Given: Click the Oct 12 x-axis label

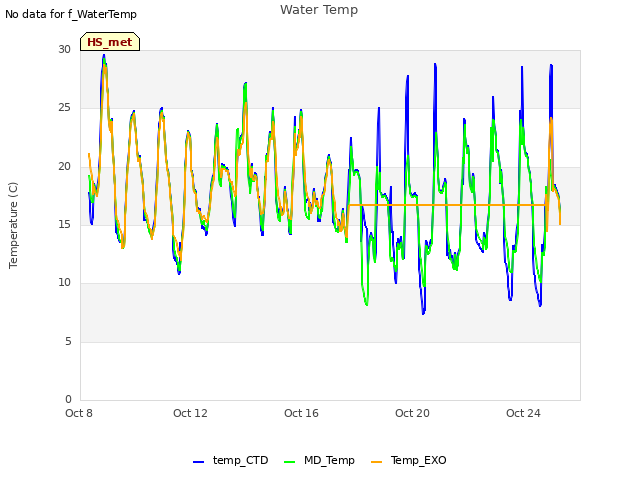Looking at the screenshot, I should (190, 413).
